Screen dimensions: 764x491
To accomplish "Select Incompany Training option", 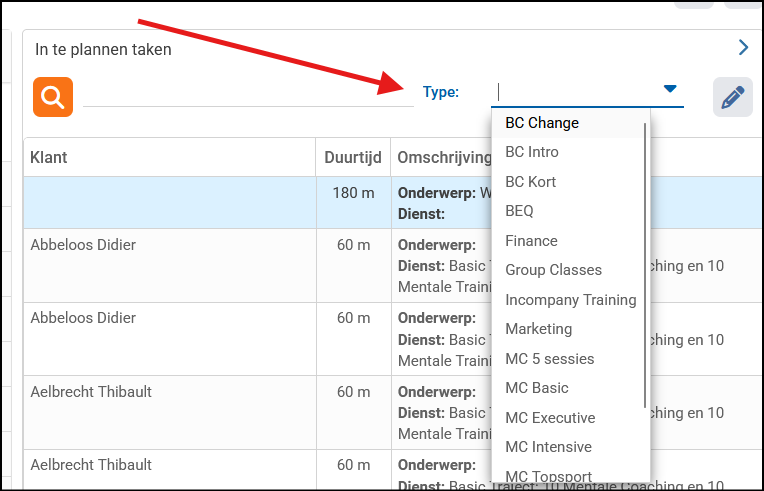I will tap(570, 300).
